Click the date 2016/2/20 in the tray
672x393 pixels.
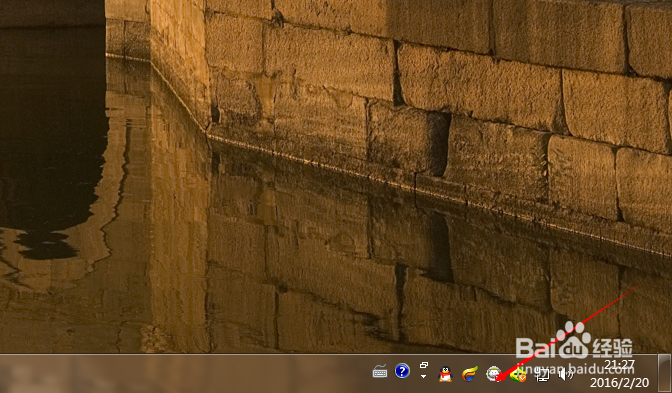619,382
